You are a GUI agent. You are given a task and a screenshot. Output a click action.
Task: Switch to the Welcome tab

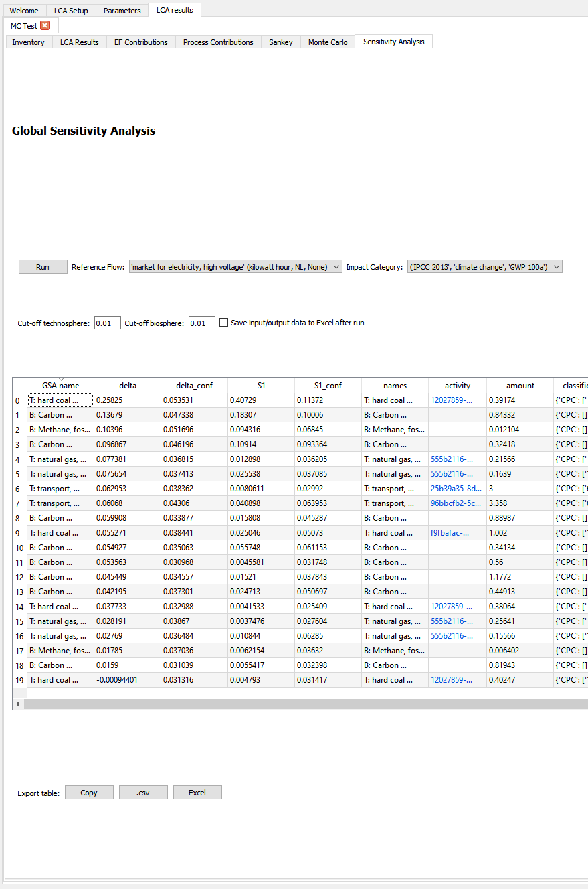[x=24, y=10]
